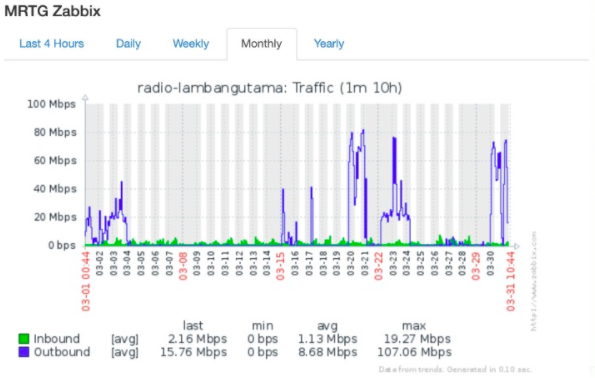595x378 pixels.
Task: Click the 60 Mbps axis label
Action: coord(55,161)
